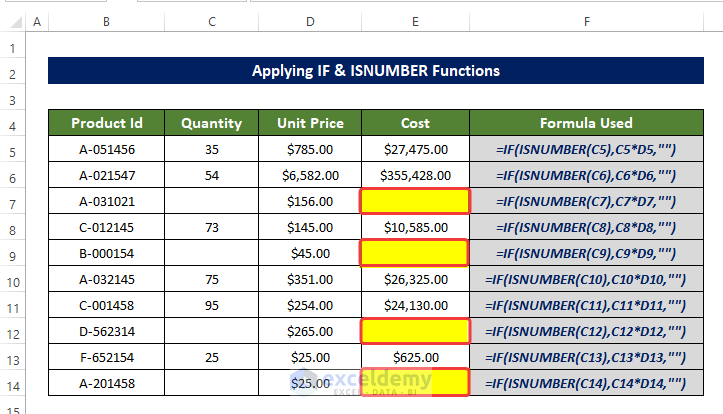Viewport: 723px width, 414px height.
Task: Select unit price $145.00
Action: click(310, 227)
